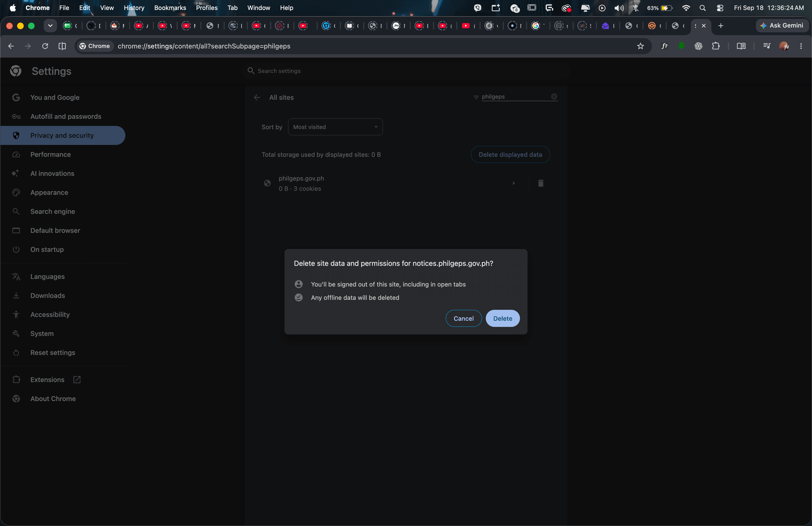Viewport: 812px width, 526px height.
Task: Open You and Google settings
Action: 55,97
